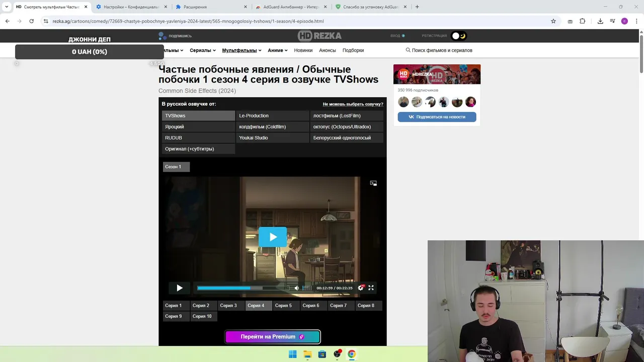Screen dimensions: 644x362
Task: Open the Подборки menu item
Action: click(x=353, y=50)
